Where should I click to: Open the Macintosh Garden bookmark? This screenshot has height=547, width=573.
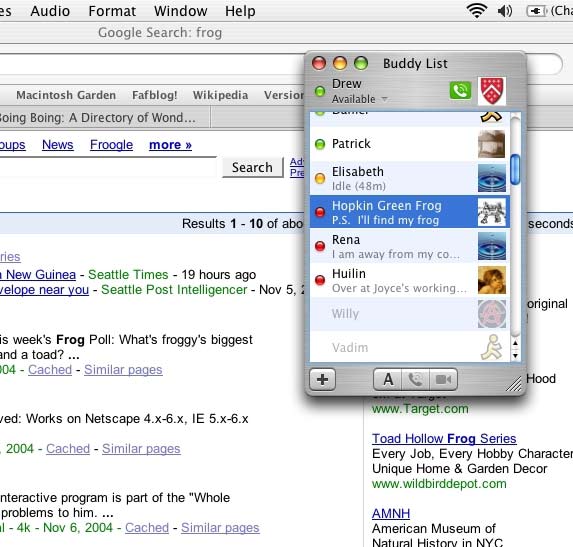coord(66,95)
